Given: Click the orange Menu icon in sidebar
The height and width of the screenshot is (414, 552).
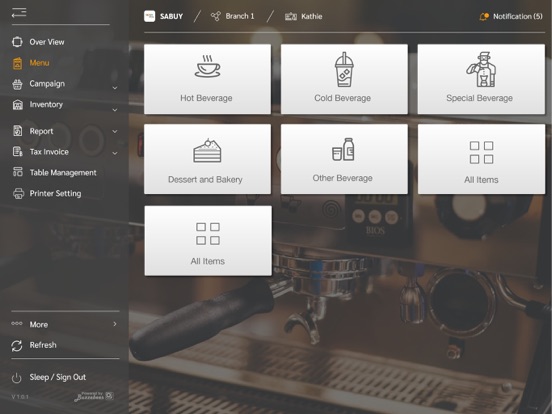Looking at the screenshot, I should pos(17,63).
